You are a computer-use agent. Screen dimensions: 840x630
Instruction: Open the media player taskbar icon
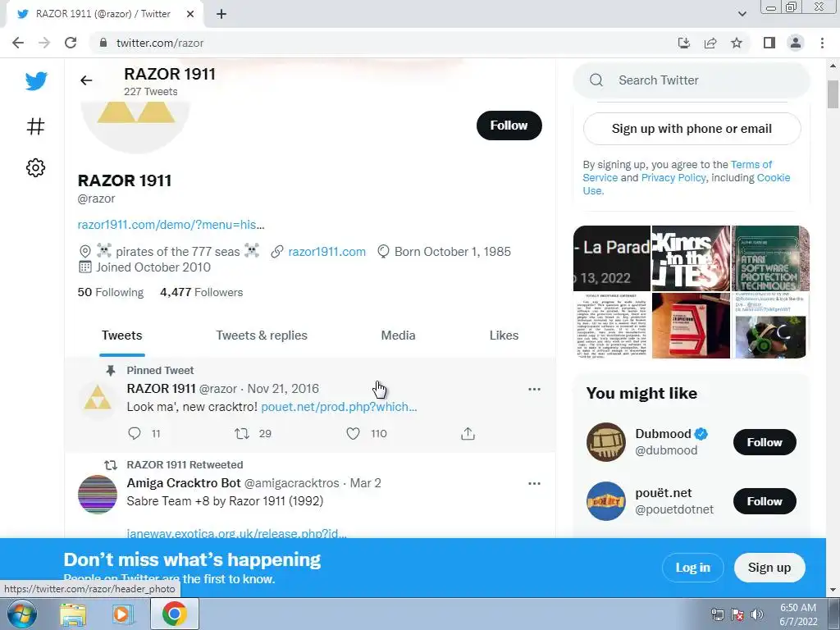[123, 614]
